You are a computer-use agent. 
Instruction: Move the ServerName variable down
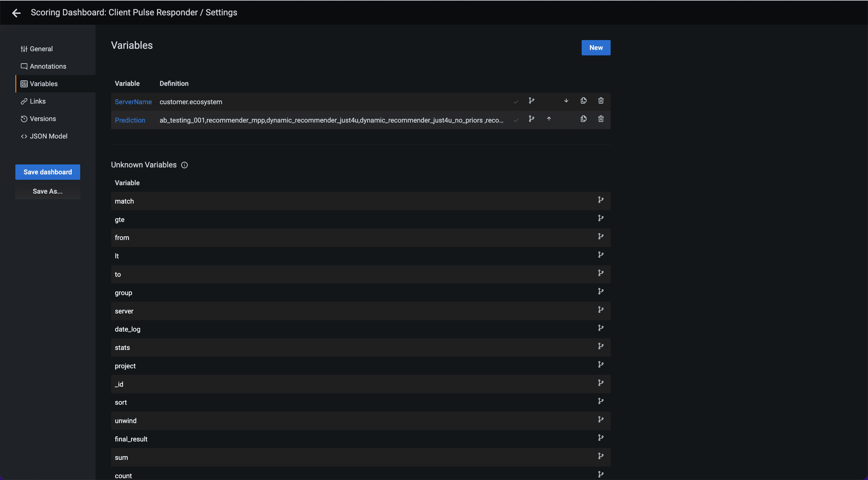pos(566,100)
